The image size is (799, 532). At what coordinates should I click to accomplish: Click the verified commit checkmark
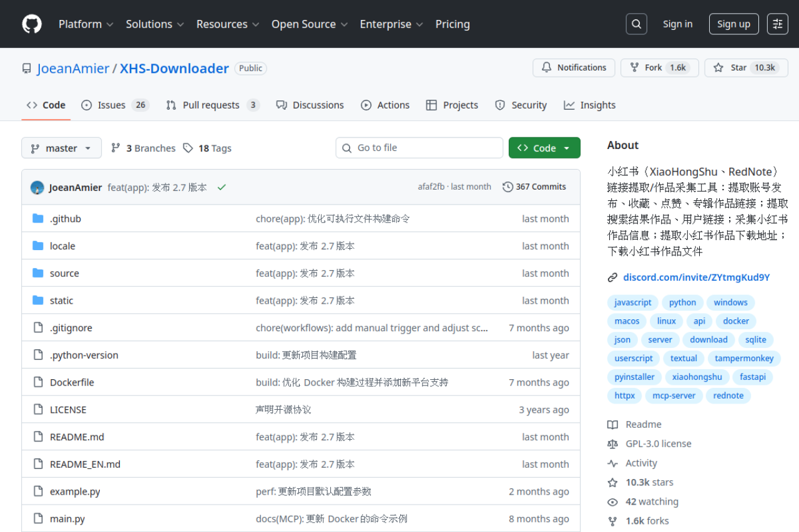pos(222,186)
